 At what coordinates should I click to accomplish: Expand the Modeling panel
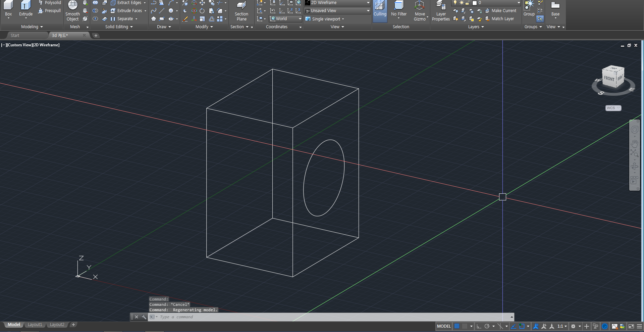point(32,27)
